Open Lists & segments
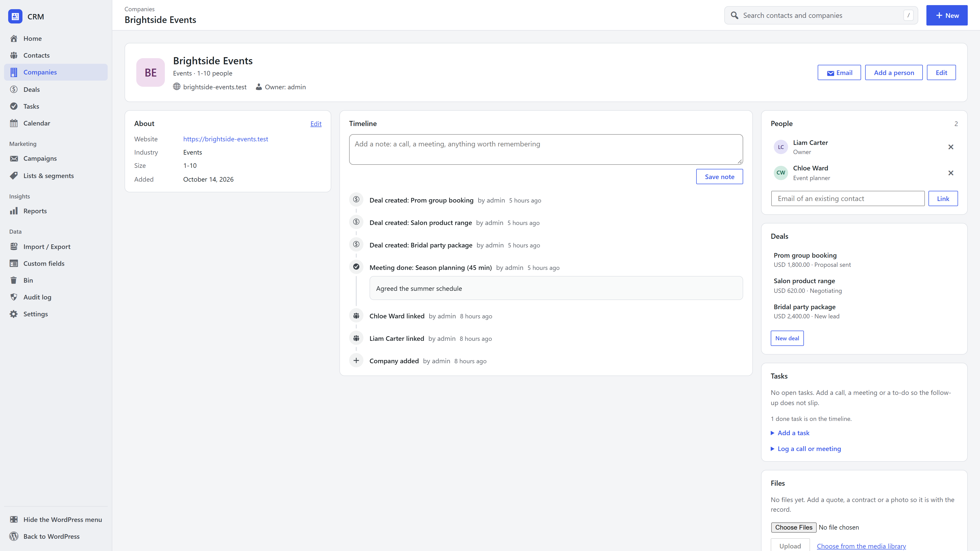 click(56, 176)
